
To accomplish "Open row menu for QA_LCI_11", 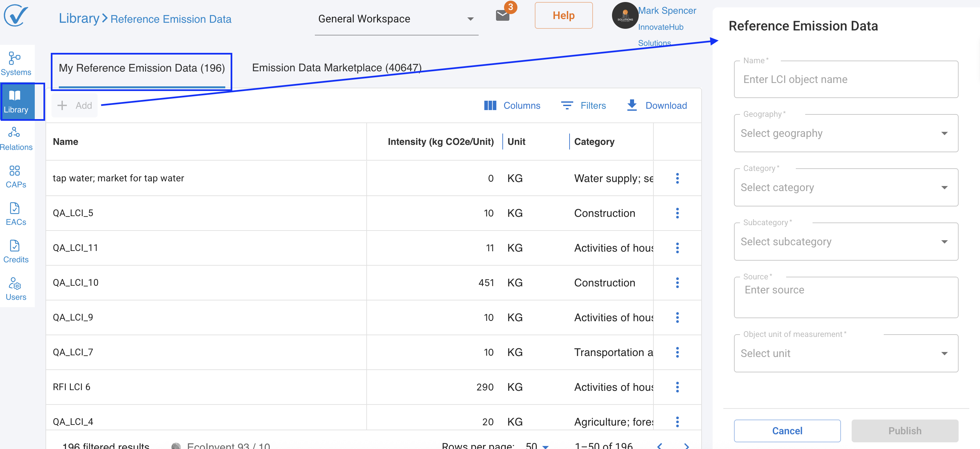I will (677, 248).
